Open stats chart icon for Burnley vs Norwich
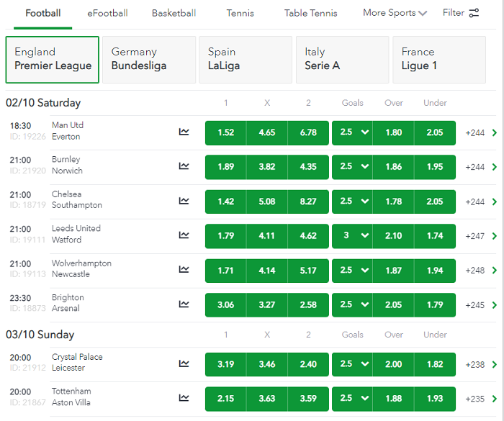The width and height of the screenshot is (504, 421). 184,166
